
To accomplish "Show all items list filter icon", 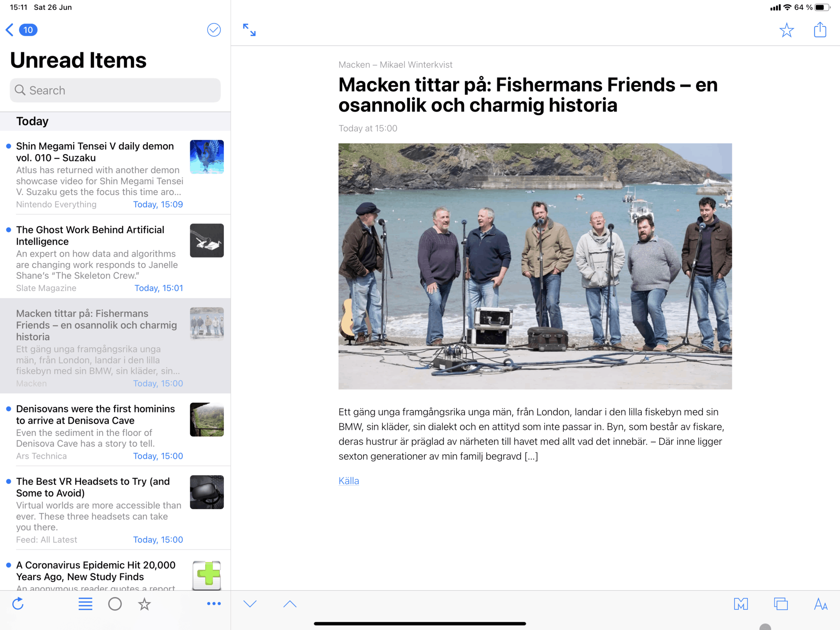I will pyautogui.click(x=86, y=604).
